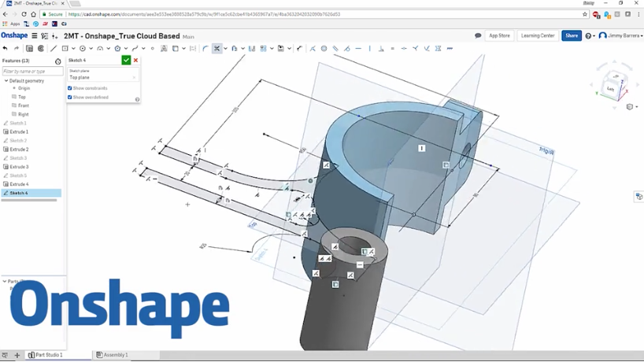The image size is (644, 362).
Task: Collapse the Parts list section
Action: click(x=4, y=281)
